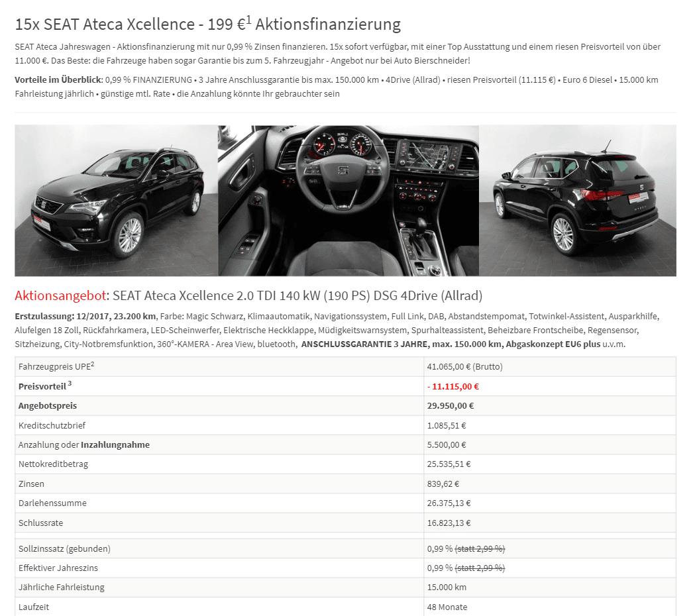Select the "Sollzinssatz (gebunden)" label
This screenshot has width=693, height=616.
pyautogui.click(x=64, y=549)
